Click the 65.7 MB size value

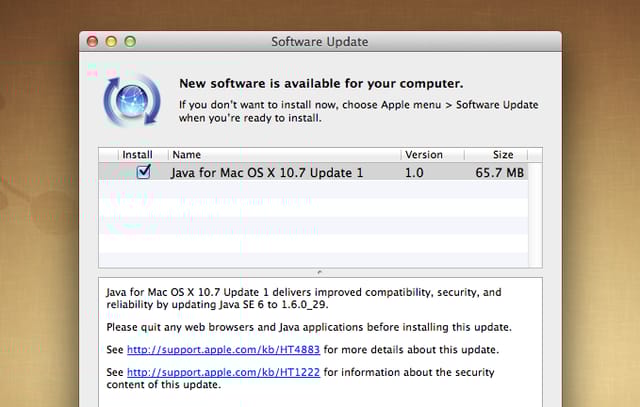click(500, 173)
